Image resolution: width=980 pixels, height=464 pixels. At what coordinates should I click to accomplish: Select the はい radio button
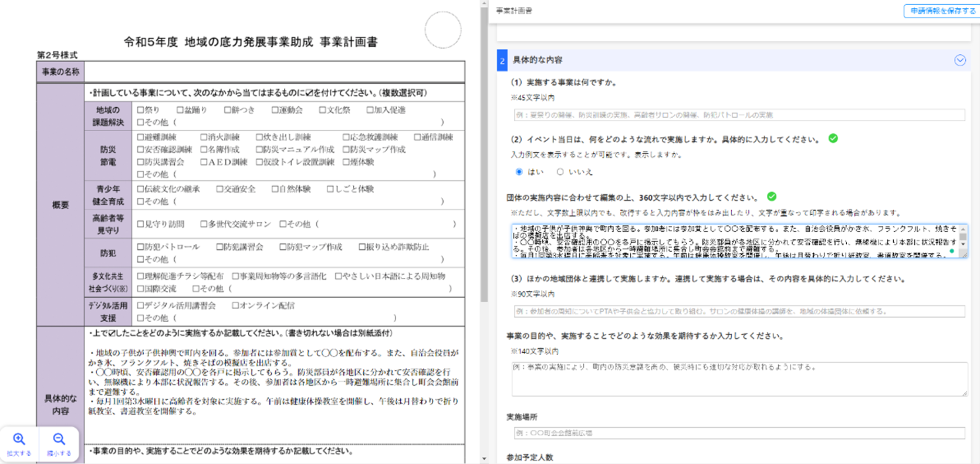[519, 172]
